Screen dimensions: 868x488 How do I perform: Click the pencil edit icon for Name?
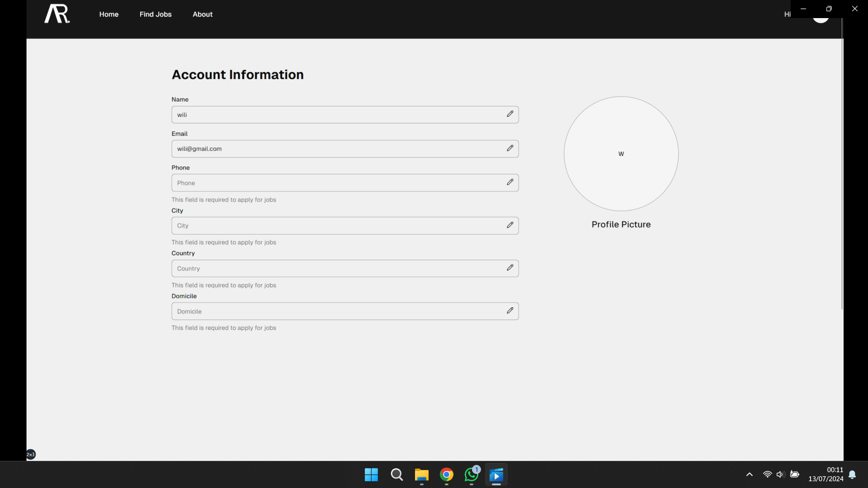click(510, 114)
